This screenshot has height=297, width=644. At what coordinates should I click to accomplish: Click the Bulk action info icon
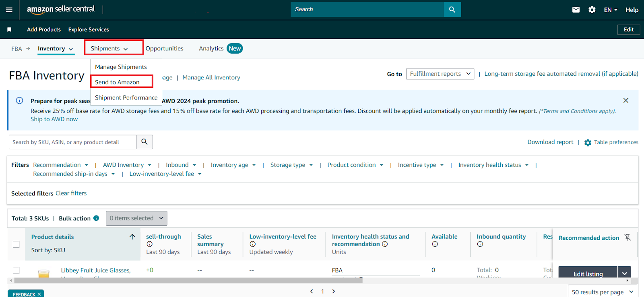[x=96, y=218]
